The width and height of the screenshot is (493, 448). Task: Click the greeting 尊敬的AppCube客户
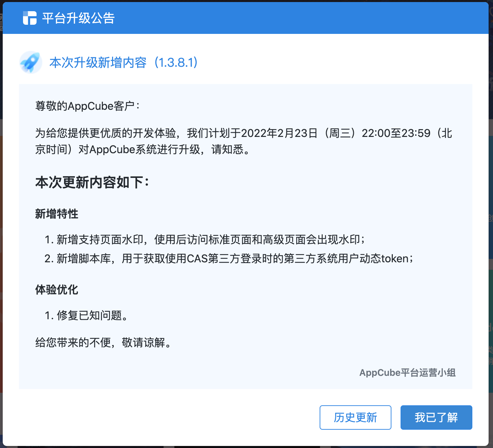87,106
